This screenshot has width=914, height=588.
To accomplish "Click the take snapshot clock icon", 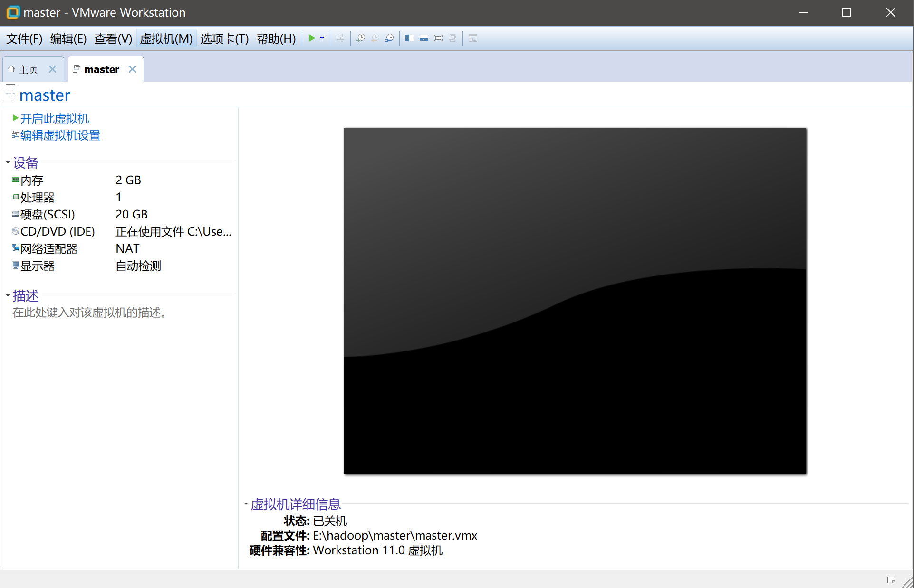I will 361,38.
